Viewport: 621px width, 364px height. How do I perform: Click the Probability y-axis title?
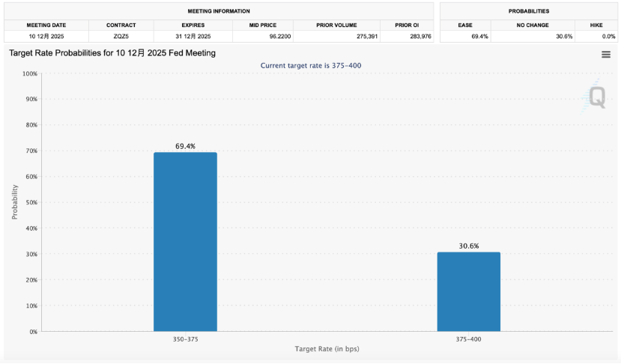pos(14,202)
